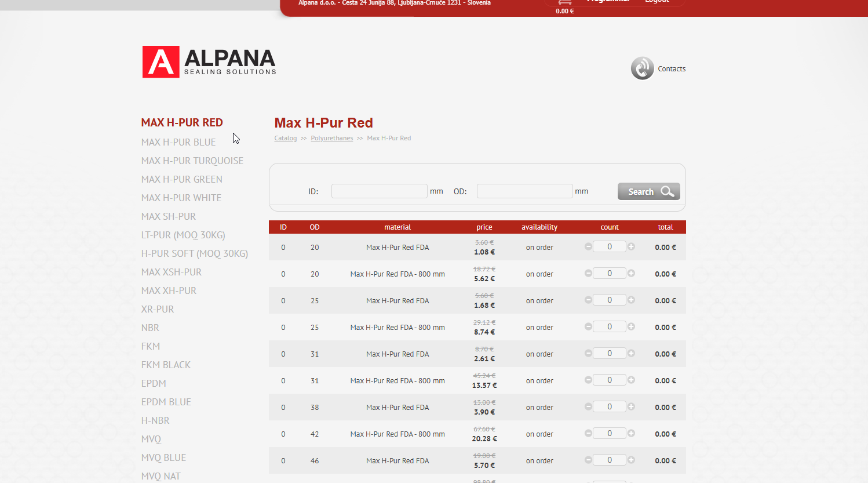Decrease count for the 1.68 € row
Viewport: 868px width, 483px height.
coord(588,300)
